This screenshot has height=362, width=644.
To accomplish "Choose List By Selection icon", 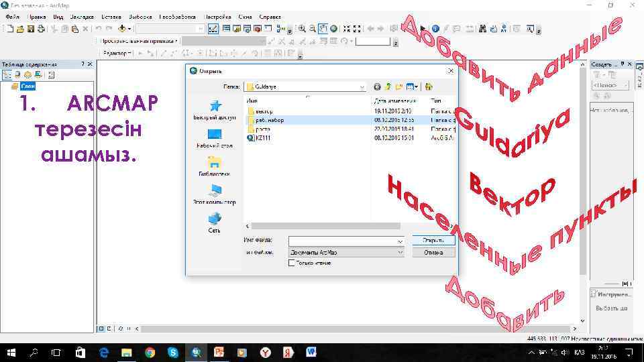I will point(38,74).
